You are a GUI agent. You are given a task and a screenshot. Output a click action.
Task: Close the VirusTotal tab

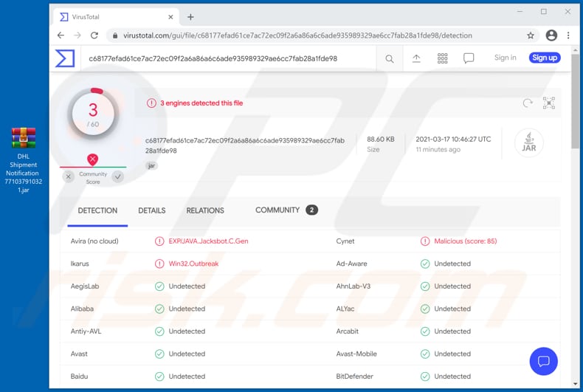[x=170, y=17]
